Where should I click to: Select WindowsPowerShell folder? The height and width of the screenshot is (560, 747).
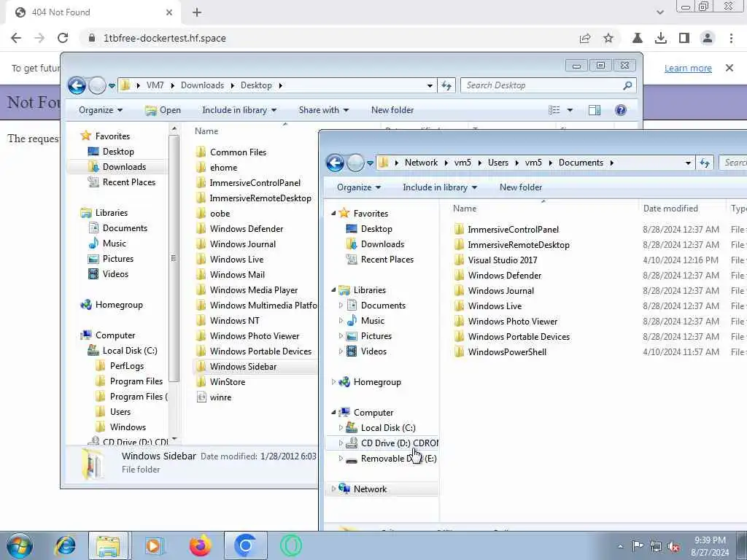pos(500,352)
